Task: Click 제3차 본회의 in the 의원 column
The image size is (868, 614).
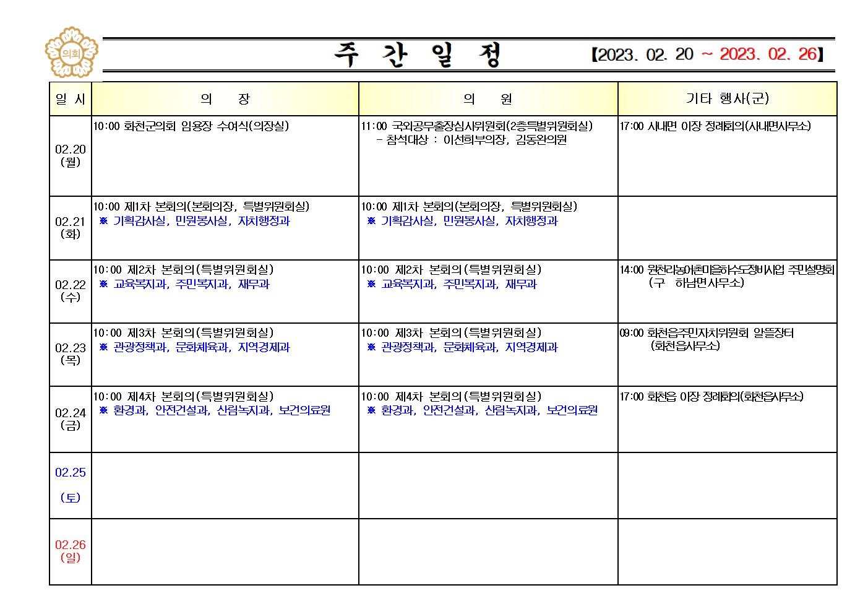Action: pyautogui.click(x=451, y=333)
